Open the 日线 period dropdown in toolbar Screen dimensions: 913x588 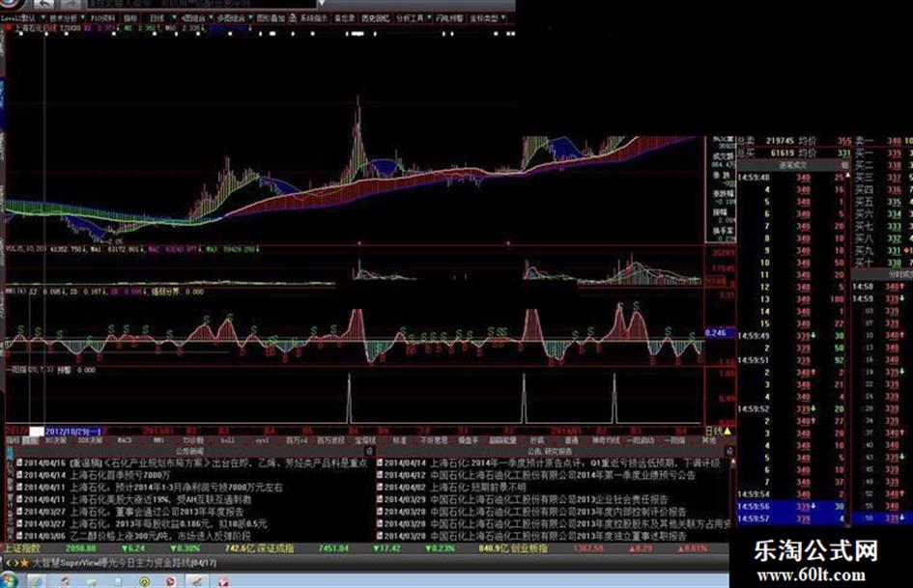162,18
